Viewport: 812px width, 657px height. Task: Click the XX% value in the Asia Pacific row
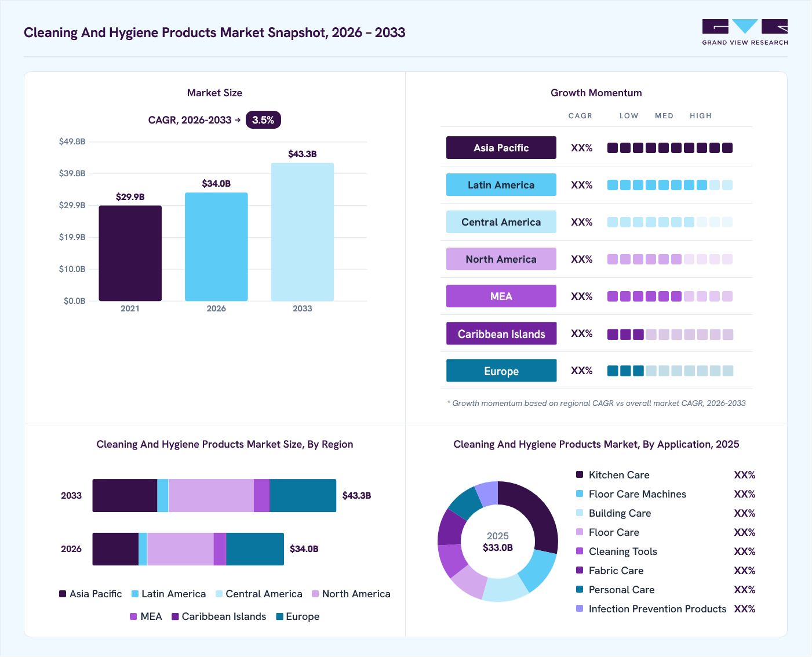tap(582, 148)
